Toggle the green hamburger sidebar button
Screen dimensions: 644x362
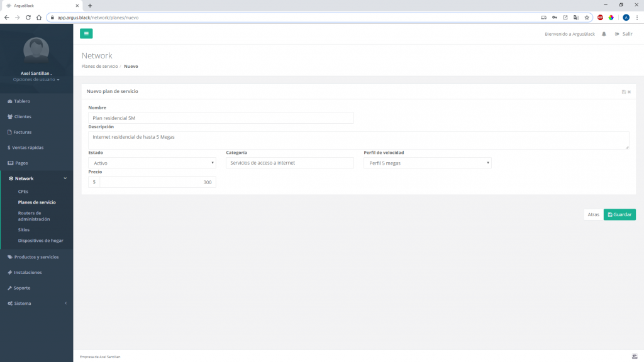click(86, 34)
